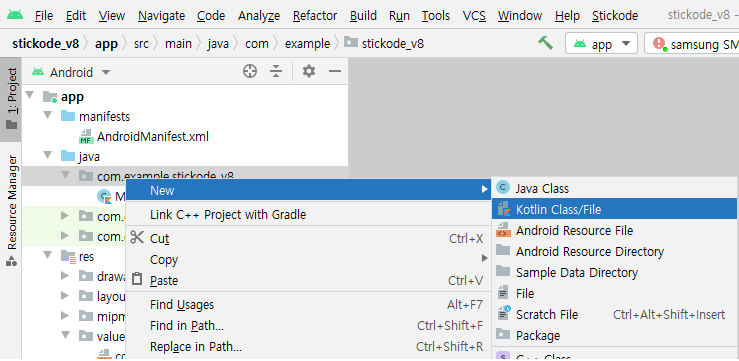Screen dimensions: 739x361
Task: Hide the Project panel with minus icon
Action: click(x=335, y=72)
